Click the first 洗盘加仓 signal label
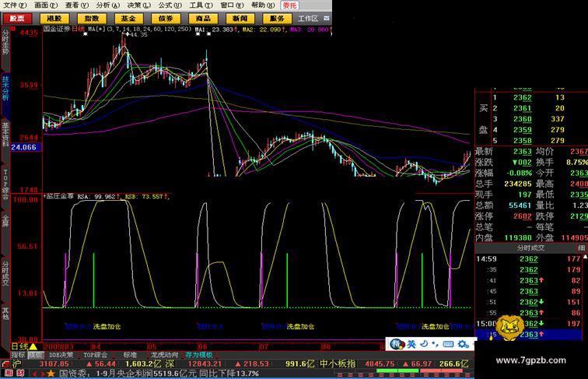Screen dimensions: 588x379 click(x=107, y=326)
